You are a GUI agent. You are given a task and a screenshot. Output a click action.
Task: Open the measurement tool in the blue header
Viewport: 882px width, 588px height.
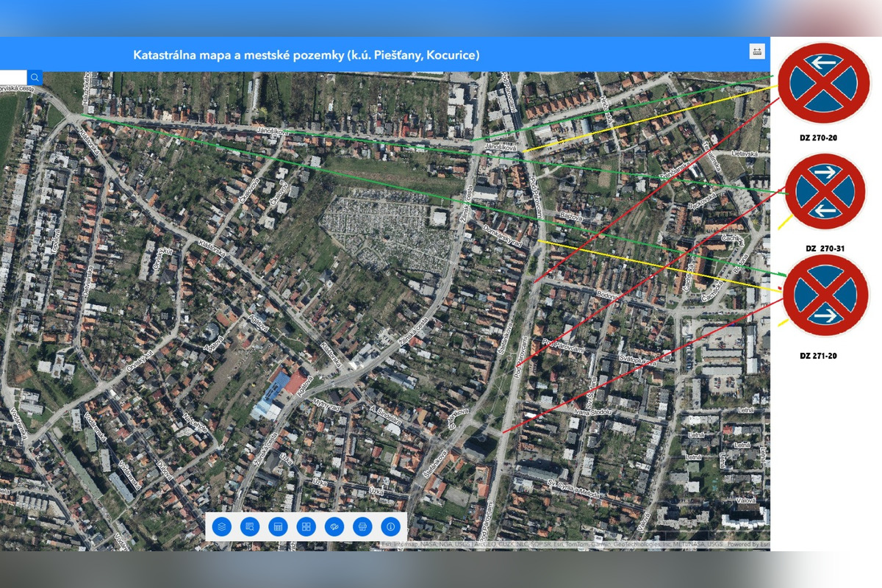pyautogui.click(x=756, y=51)
